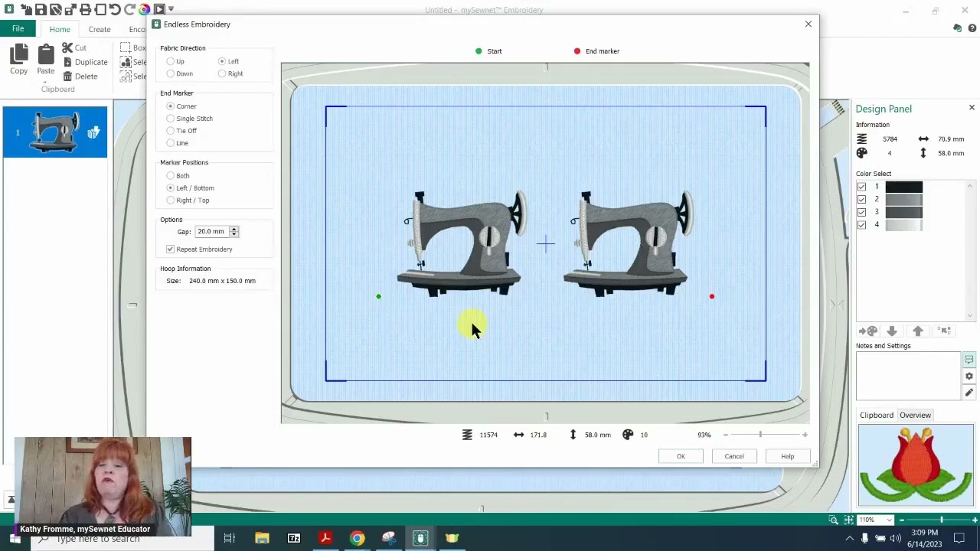Adjust the dialog zoom slider handle

point(760,435)
